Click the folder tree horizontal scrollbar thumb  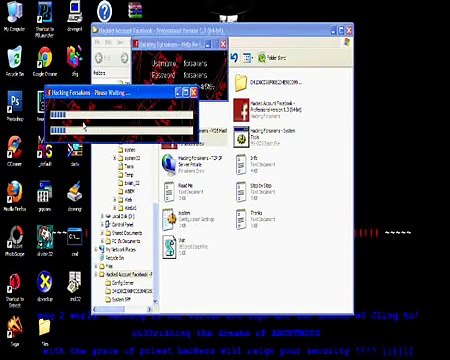(112, 309)
